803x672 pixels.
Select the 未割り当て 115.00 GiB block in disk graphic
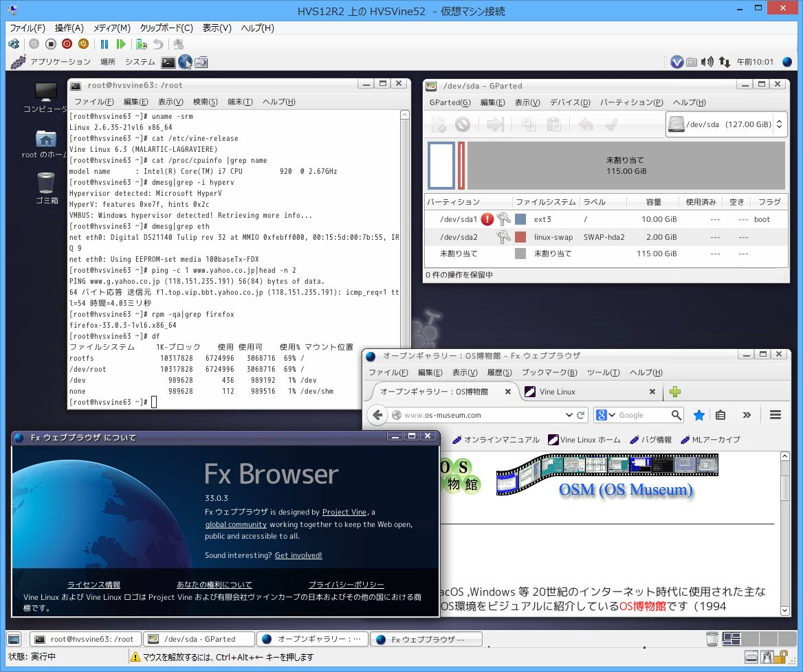click(x=626, y=166)
